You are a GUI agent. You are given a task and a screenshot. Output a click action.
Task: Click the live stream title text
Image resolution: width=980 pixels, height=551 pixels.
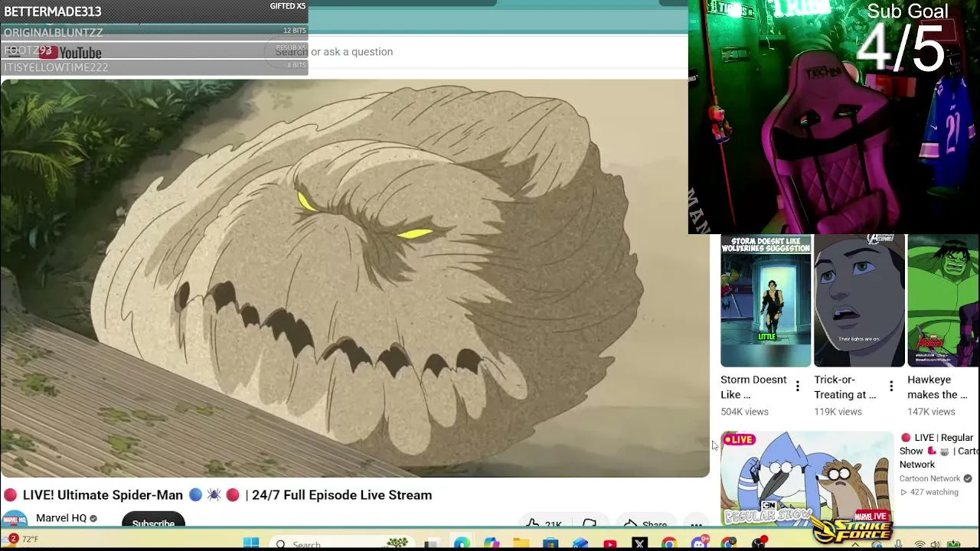(x=227, y=495)
